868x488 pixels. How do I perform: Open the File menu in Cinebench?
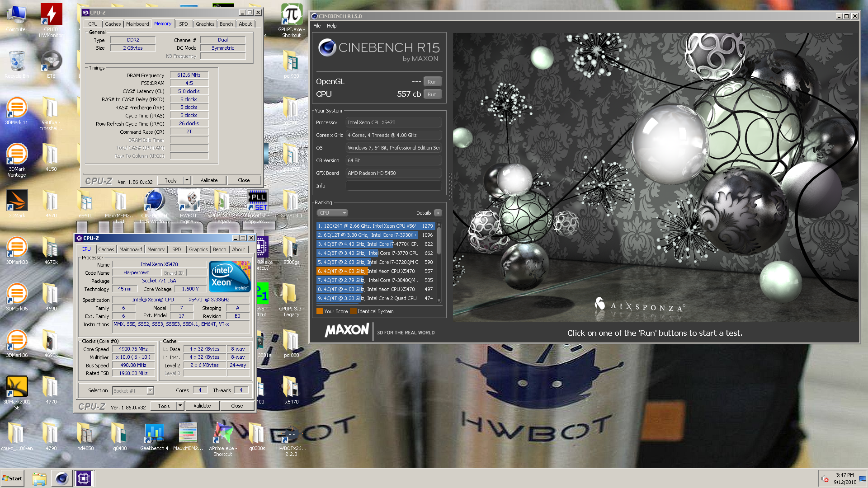point(317,26)
